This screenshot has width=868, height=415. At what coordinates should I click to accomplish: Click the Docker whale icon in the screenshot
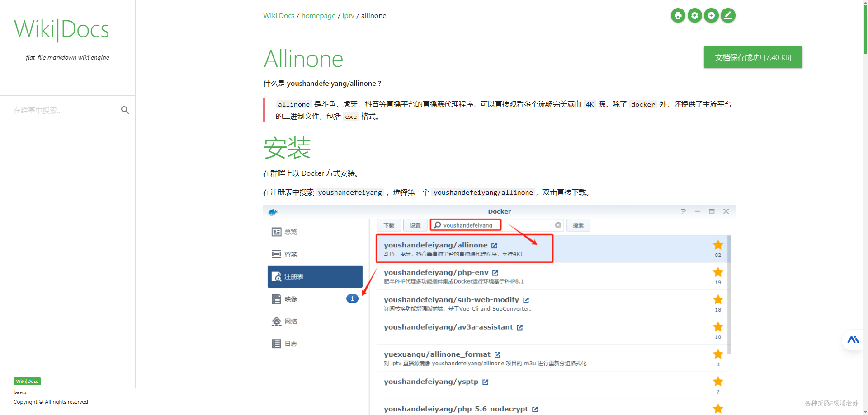pyautogui.click(x=273, y=211)
